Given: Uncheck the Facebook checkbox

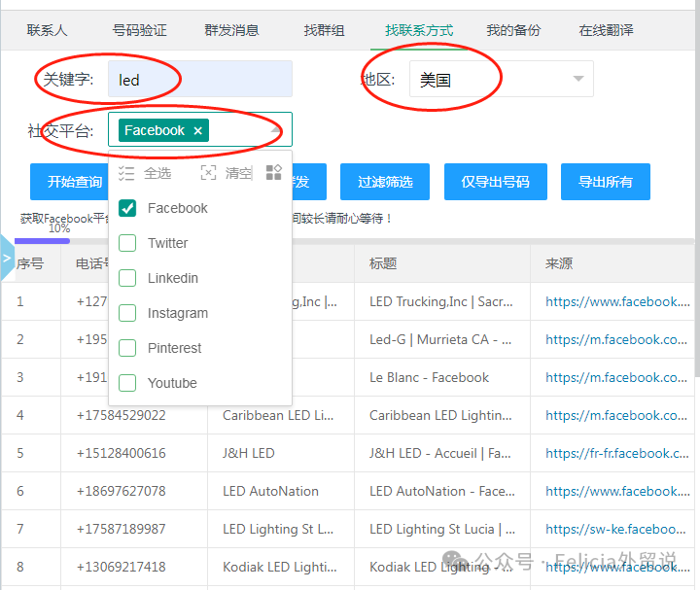Looking at the screenshot, I should click(127, 208).
